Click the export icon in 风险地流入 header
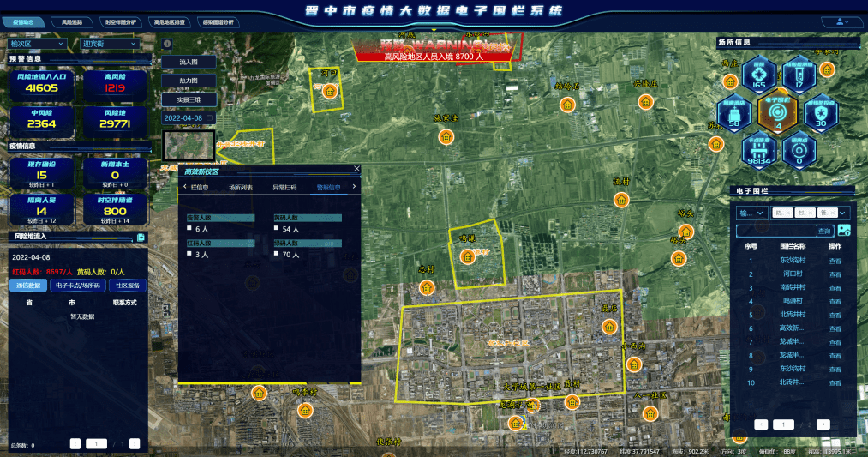The height and width of the screenshot is (457, 868). click(141, 237)
